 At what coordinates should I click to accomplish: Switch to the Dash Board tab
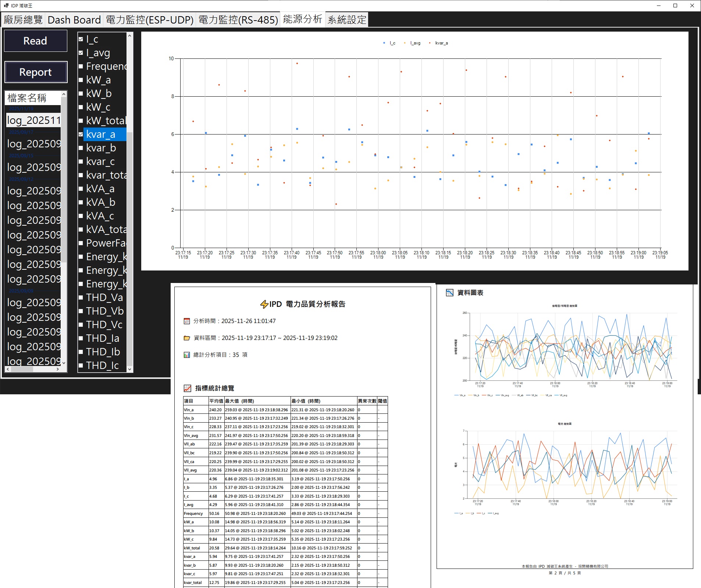[x=74, y=20]
